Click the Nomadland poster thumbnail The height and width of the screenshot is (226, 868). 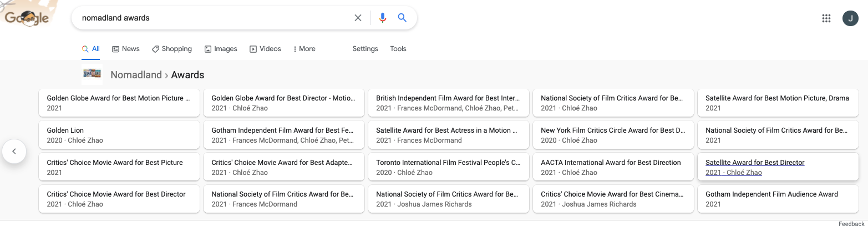coord(92,73)
